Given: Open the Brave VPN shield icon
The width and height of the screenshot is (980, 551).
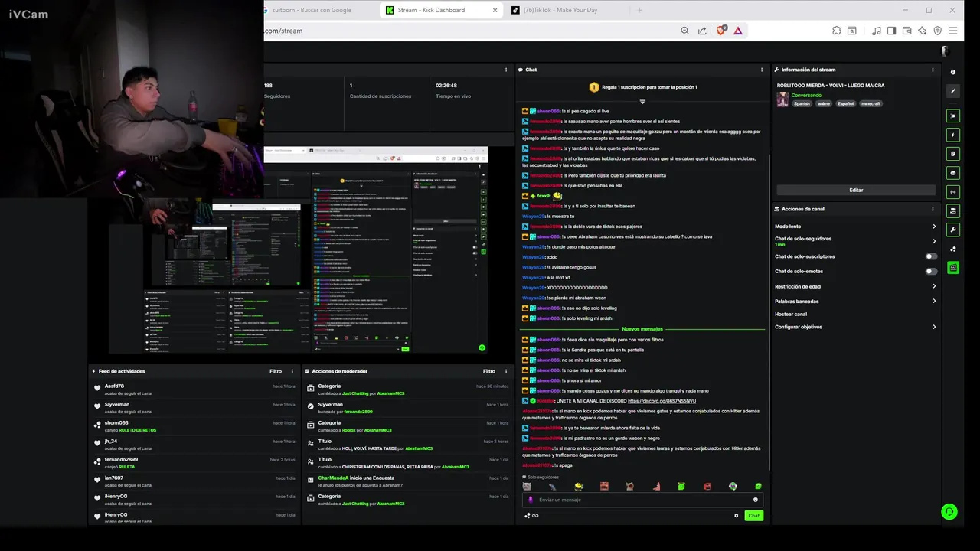Looking at the screenshot, I should click(x=938, y=31).
